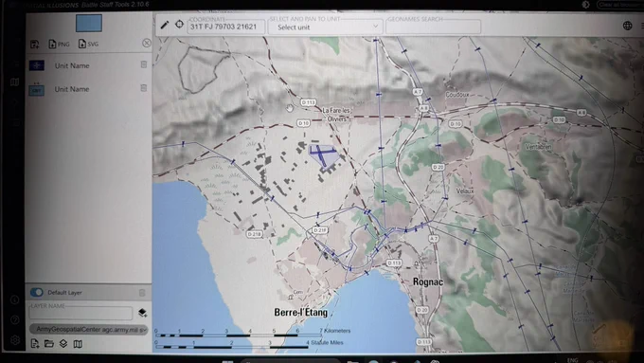Click the La Fare-les-Oliviers map label
Viewport: 644px width, 363px height.
(336, 115)
